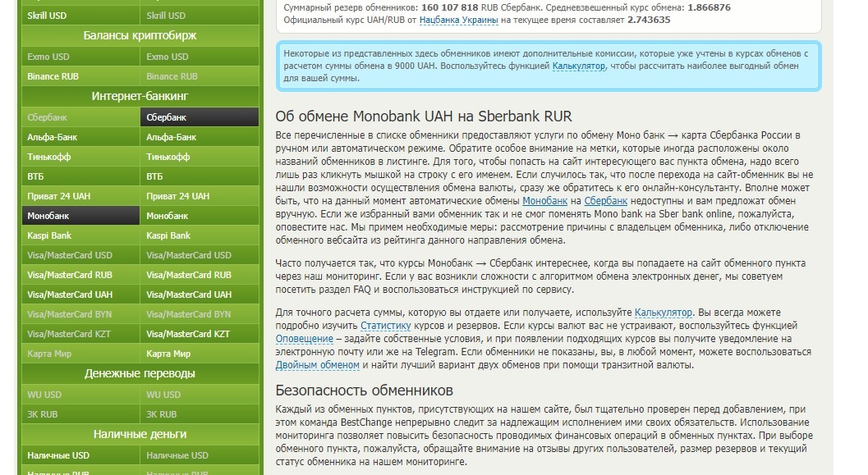Click Visa/MasterCard BYN in the left column
This screenshot has width=868, height=475.
click(80, 314)
